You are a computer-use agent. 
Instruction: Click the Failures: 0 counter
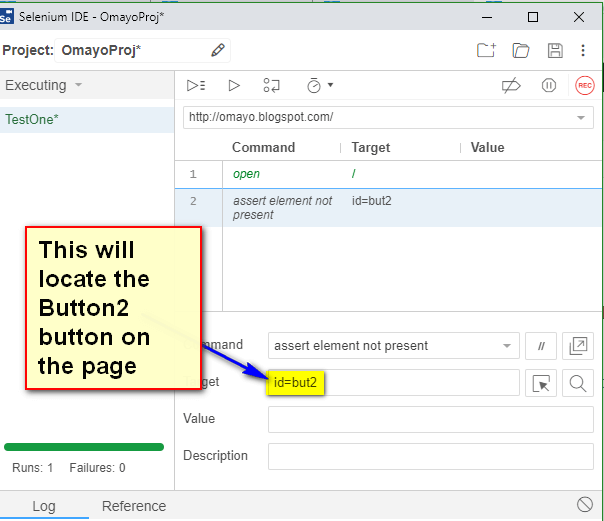tap(97, 468)
